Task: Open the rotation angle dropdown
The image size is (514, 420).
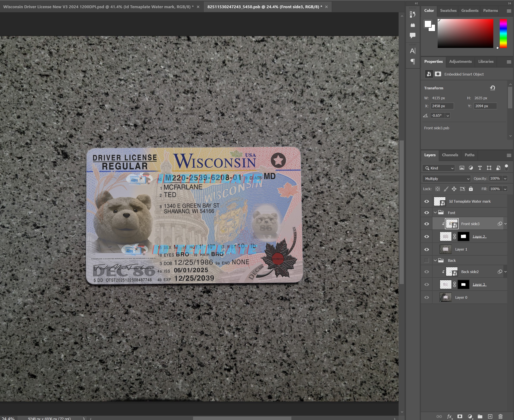Action: point(448,116)
